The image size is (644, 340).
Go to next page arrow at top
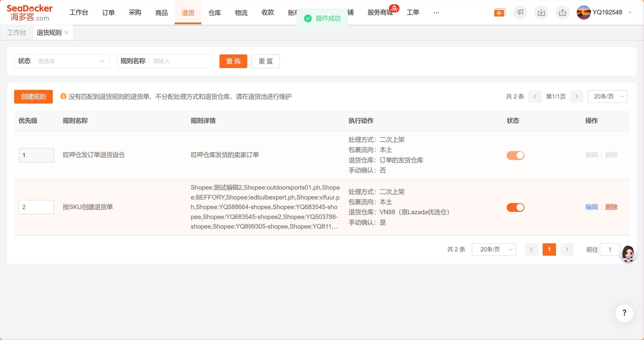pyautogui.click(x=577, y=96)
